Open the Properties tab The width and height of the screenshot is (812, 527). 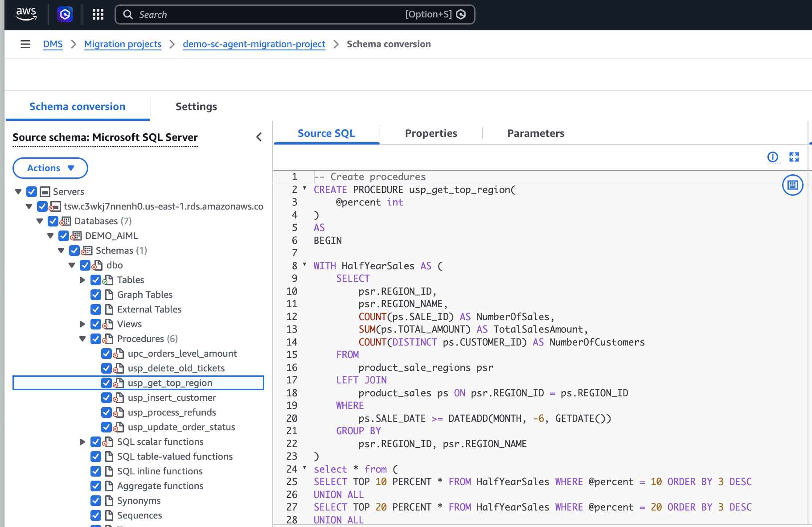coord(431,133)
